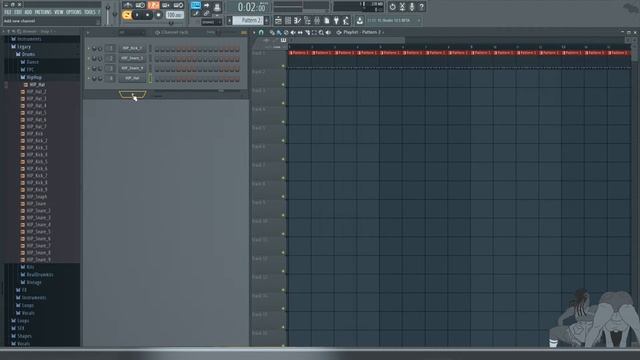640x360 pixels.
Task: Select the HIP_Hat channel button
Action: 132,78
